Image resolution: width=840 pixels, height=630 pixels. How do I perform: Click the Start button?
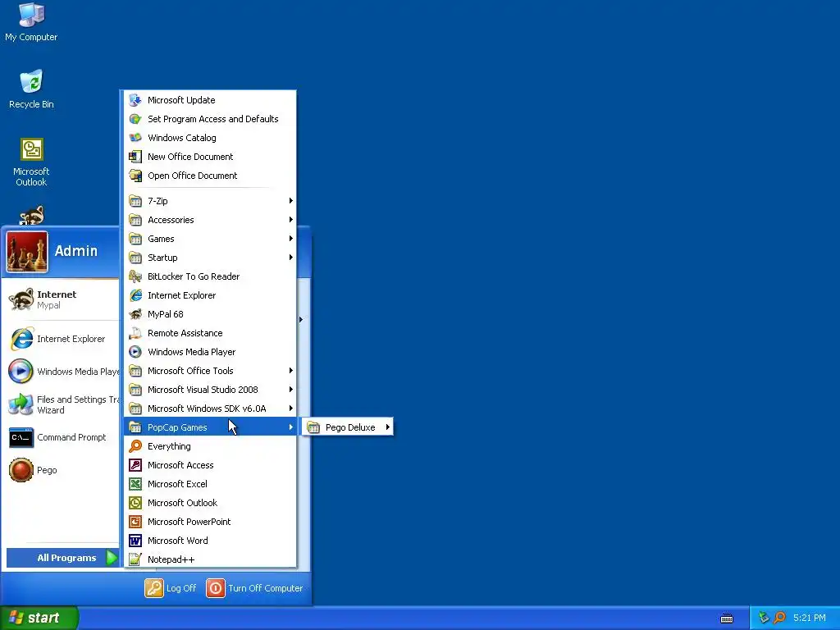tap(39, 618)
